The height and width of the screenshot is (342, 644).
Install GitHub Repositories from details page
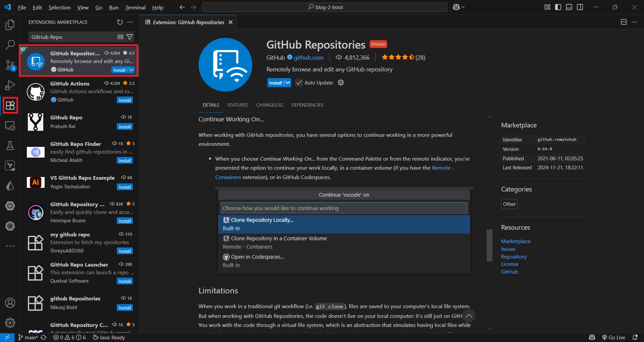pos(275,82)
